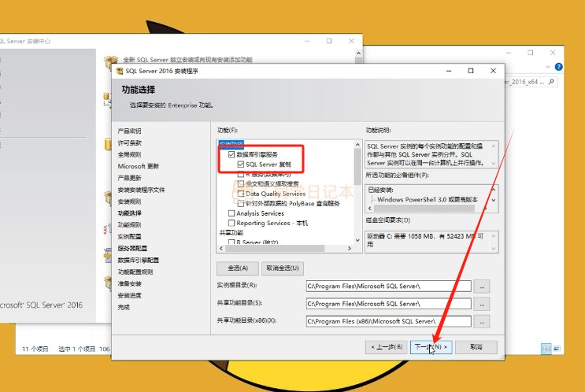This screenshot has height=392, width=585.
Task: Click the 共享功能目录(S) path field
Action: [388, 304]
